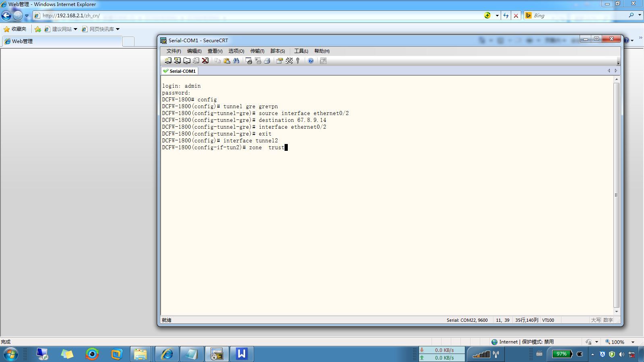Click the IE Stop red X button
The width and height of the screenshot is (644, 362).
coord(516,16)
